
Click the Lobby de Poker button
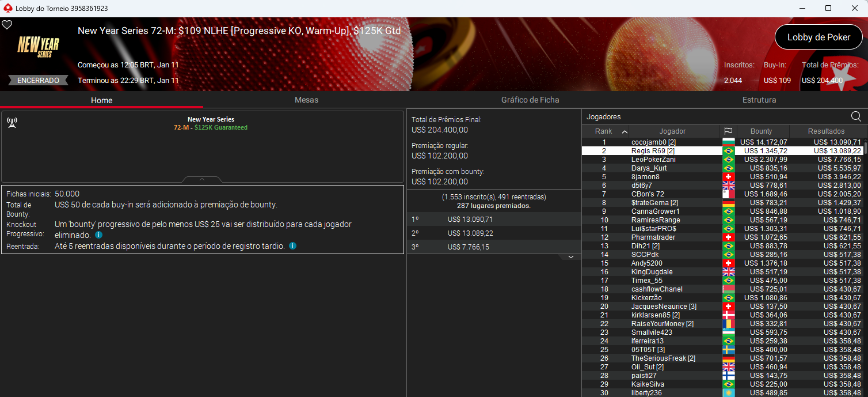click(x=818, y=37)
